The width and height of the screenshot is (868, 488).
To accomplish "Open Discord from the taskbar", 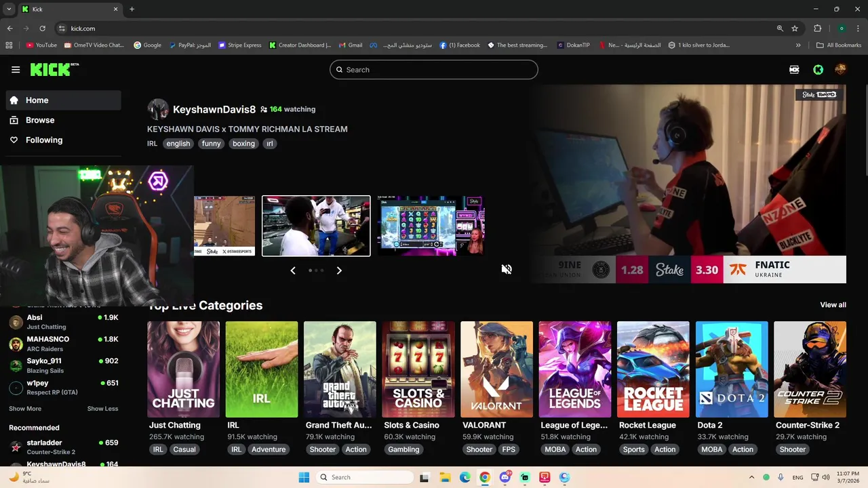I will pos(505,477).
